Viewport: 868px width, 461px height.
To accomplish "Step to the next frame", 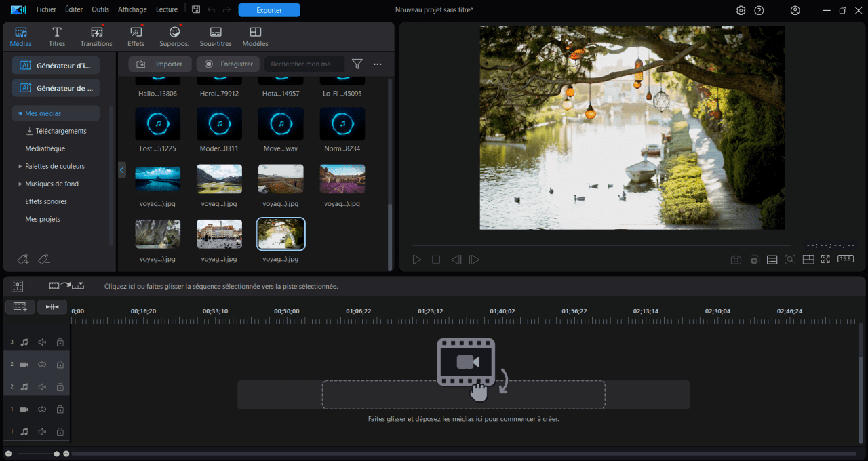I will (x=475, y=260).
